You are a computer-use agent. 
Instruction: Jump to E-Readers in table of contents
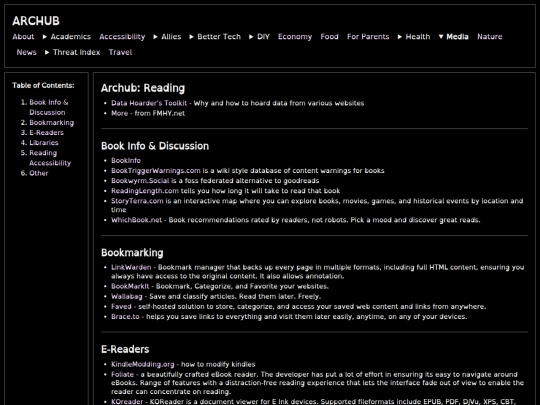click(46, 133)
